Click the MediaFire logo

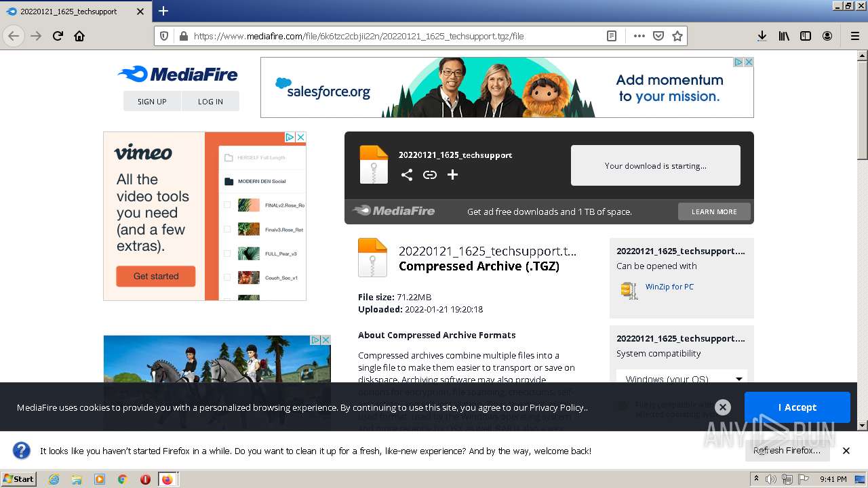point(178,74)
